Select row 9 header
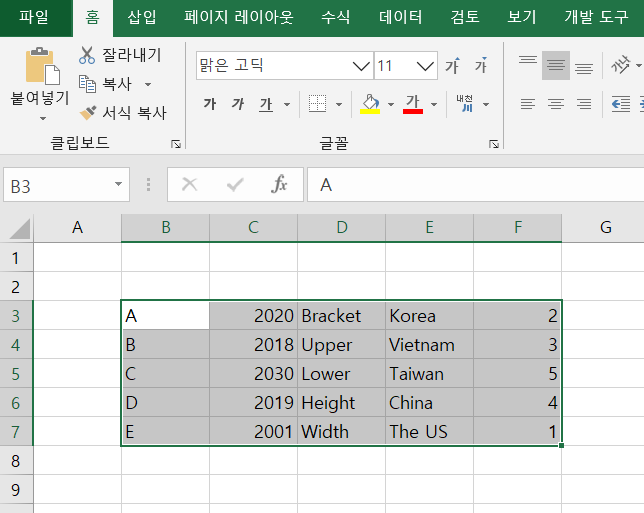The height and width of the screenshot is (513, 644). tap(16, 490)
